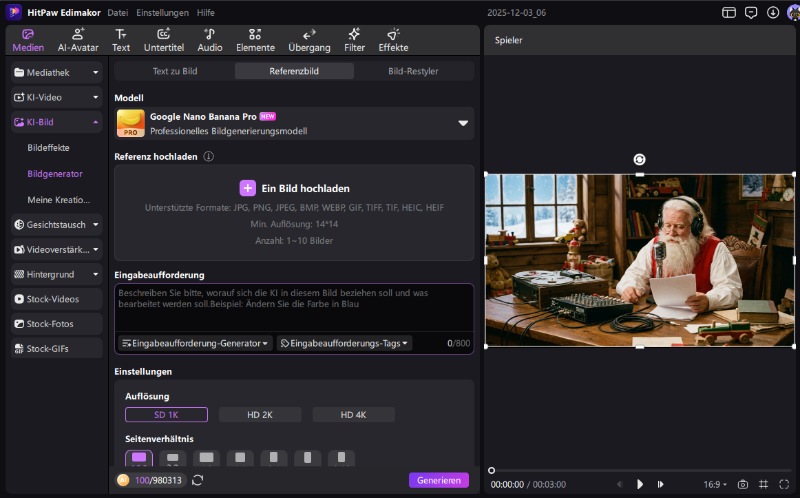The height and width of the screenshot is (498, 800).
Task: Open the Eingabeaufforderung-Generator dropdown
Action: tap(195, 343)
